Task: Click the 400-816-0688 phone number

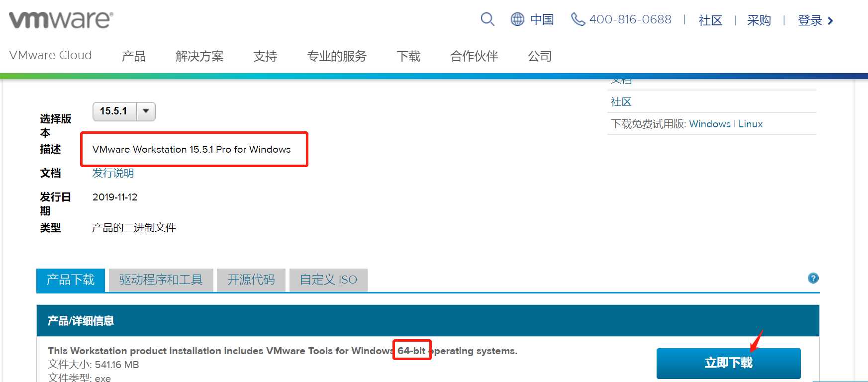Action: [x=630, y=19]
